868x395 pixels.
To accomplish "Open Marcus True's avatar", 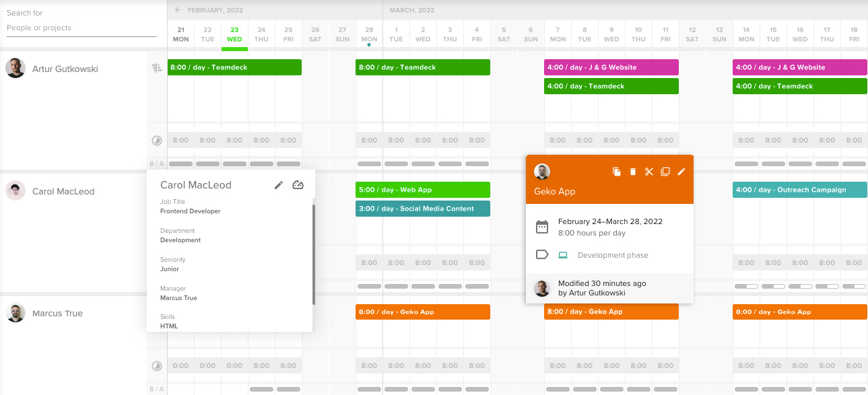I will (x=15, y=314).
